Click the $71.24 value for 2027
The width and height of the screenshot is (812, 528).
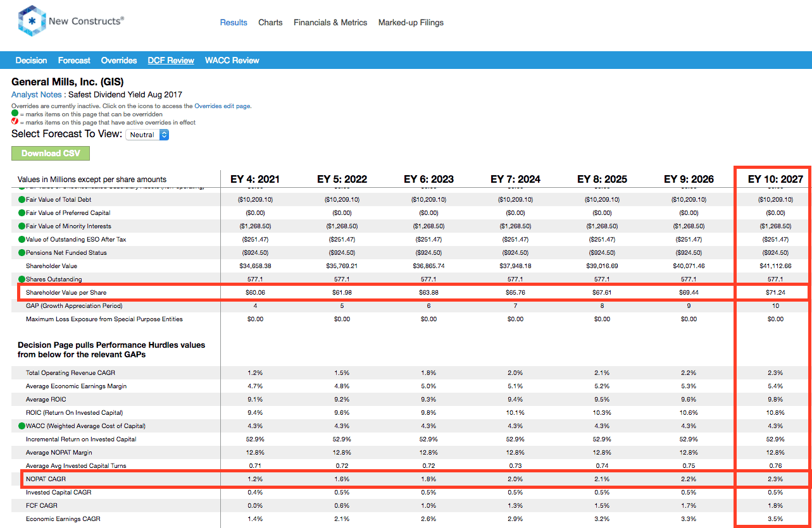[x=775, y=292]
